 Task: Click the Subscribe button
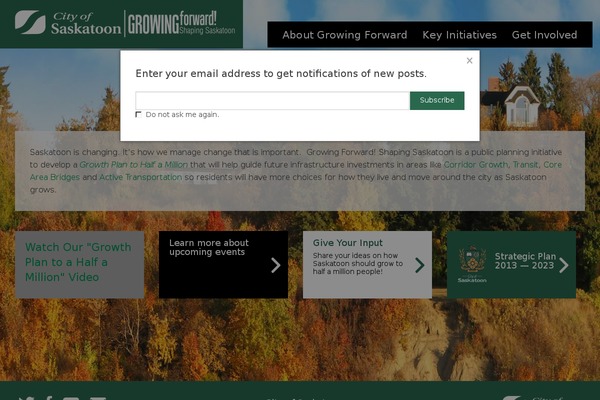point(437,100)
